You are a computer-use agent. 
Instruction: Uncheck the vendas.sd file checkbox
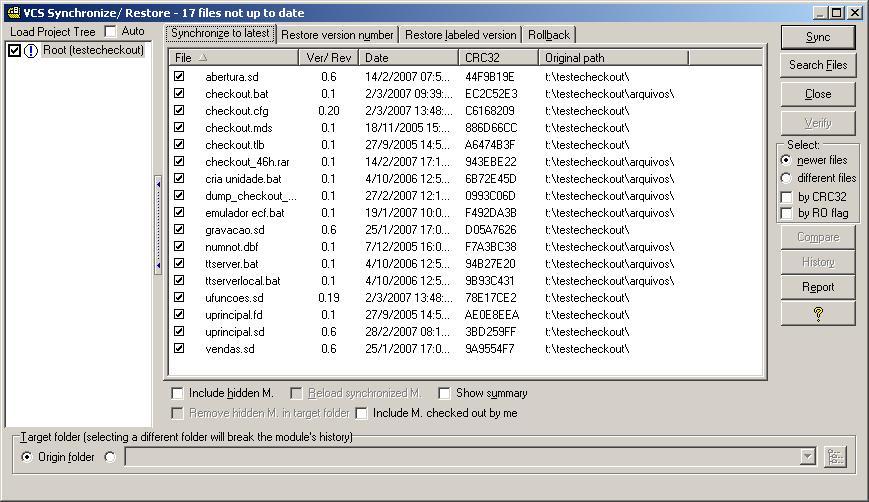(x=179, y=348)
